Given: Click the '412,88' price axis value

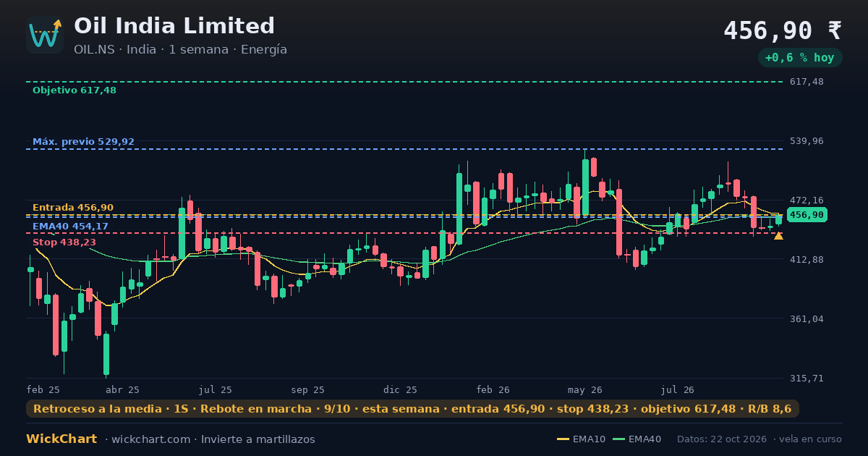Looking at the screenshot, I should pyautogui.click(x=807, y=260).
